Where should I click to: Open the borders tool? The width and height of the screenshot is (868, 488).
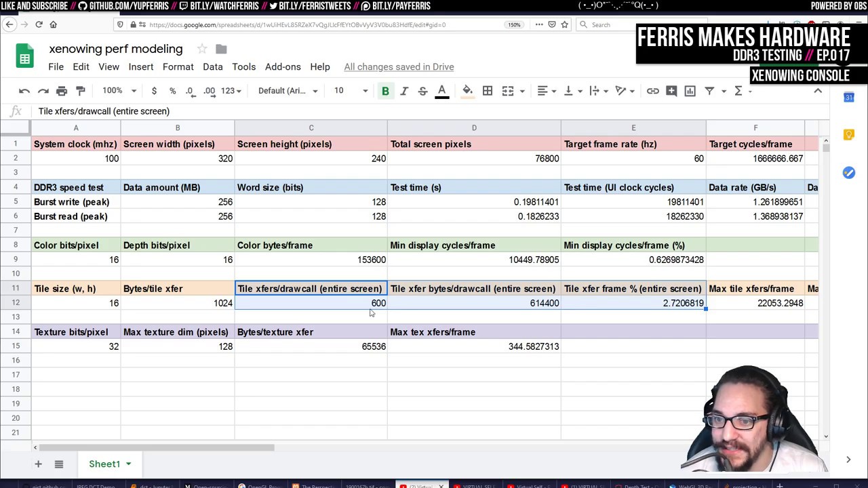click(488, 91)
